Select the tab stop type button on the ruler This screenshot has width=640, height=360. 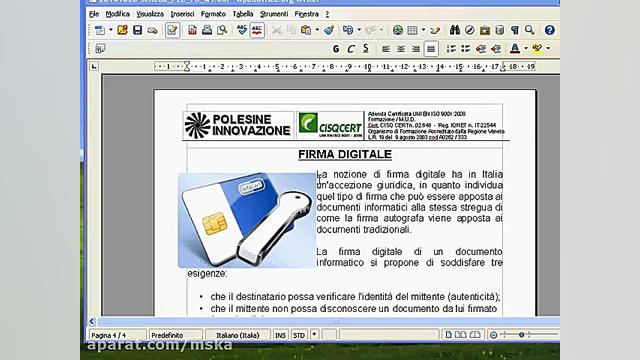[x=94, y=66]
